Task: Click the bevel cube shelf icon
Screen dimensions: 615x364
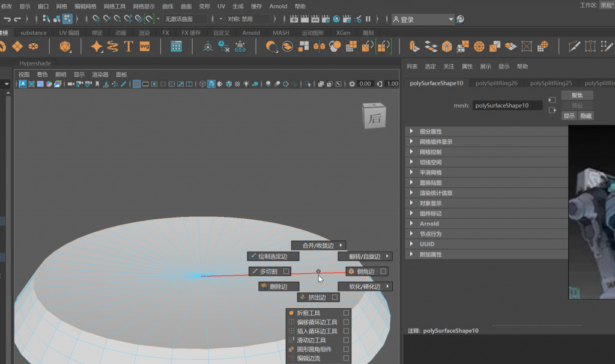Action: (x=447, y=46)
